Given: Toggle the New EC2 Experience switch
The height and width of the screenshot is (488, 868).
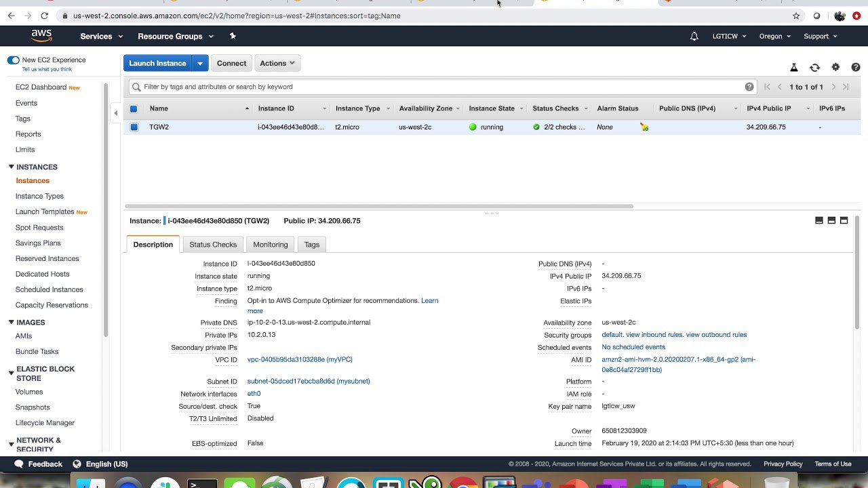Looking at the screenshot, I should (x=14, y=60).
